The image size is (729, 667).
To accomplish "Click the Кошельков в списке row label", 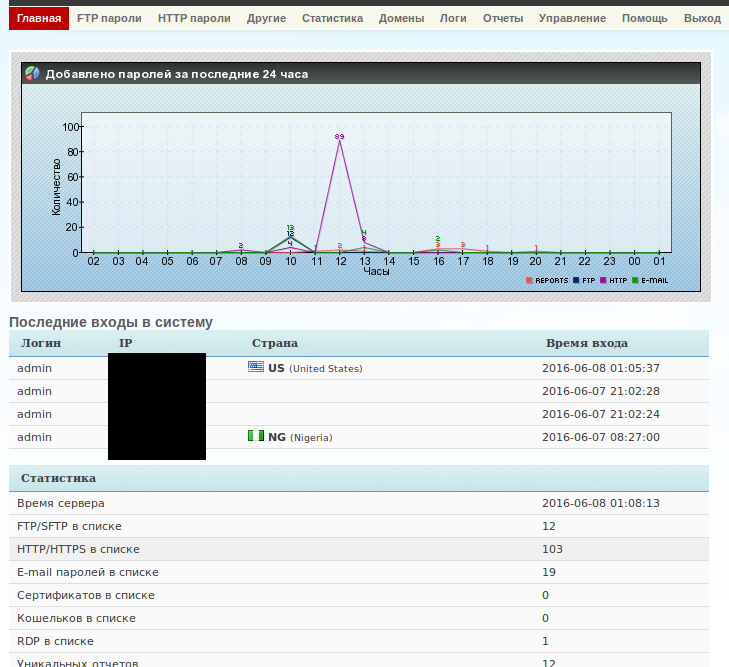I will pyautogui.click(x=76, y=618).
